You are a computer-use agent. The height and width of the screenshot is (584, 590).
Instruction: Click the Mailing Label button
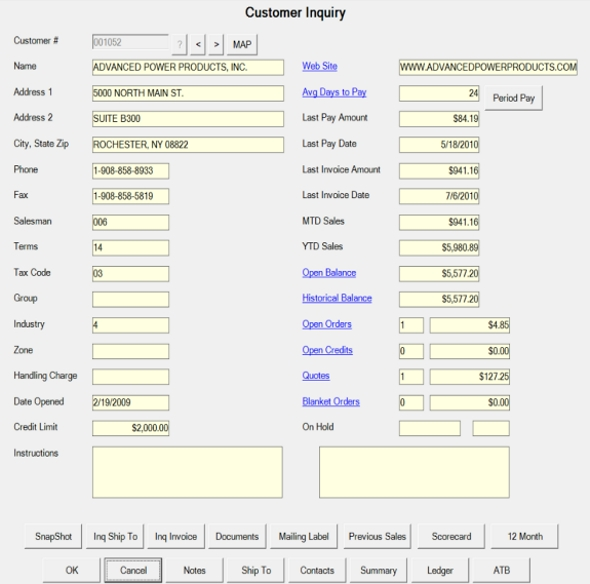coord(304,537)
